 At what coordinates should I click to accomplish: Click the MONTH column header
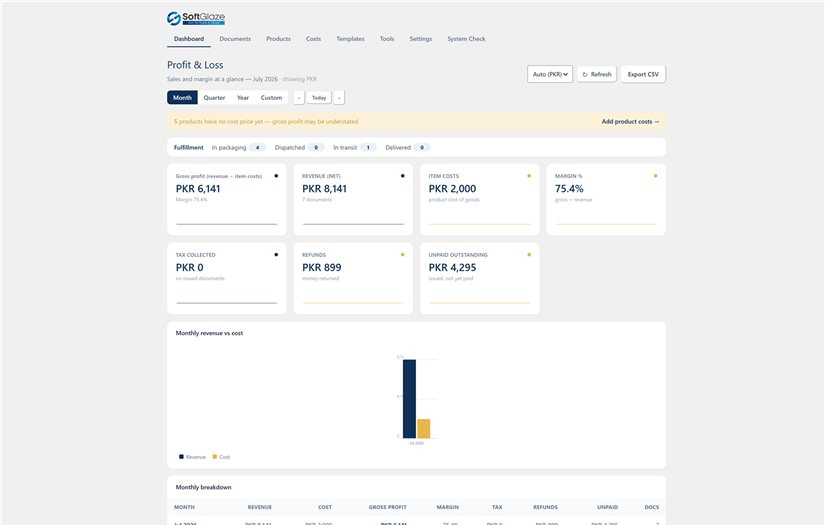click(x=184, y=507)
